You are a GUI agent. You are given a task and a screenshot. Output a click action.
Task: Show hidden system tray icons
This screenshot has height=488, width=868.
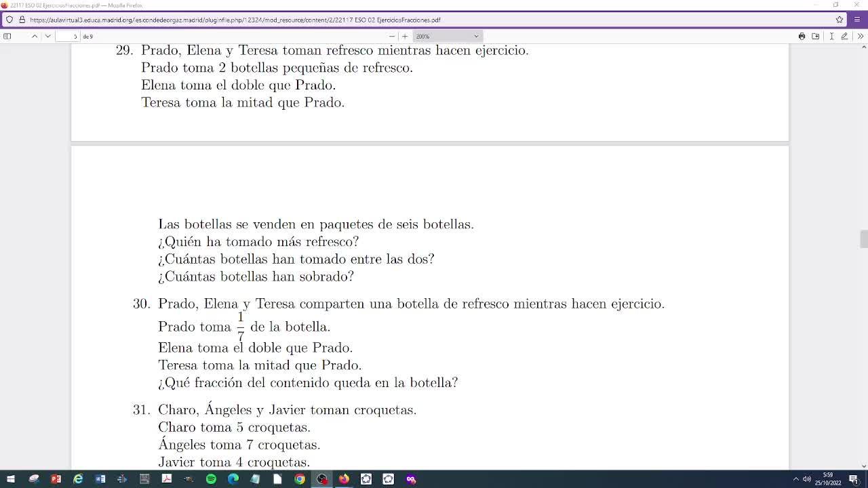pos(795,479)
